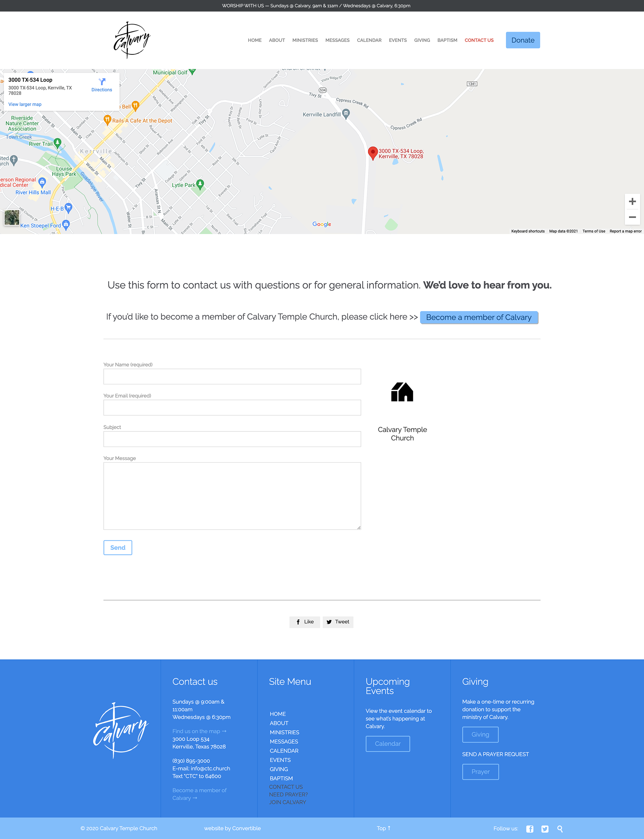Click the search magnifier icon in footer
The width and height of the screenshot is (644, 839).
point(560,829)
